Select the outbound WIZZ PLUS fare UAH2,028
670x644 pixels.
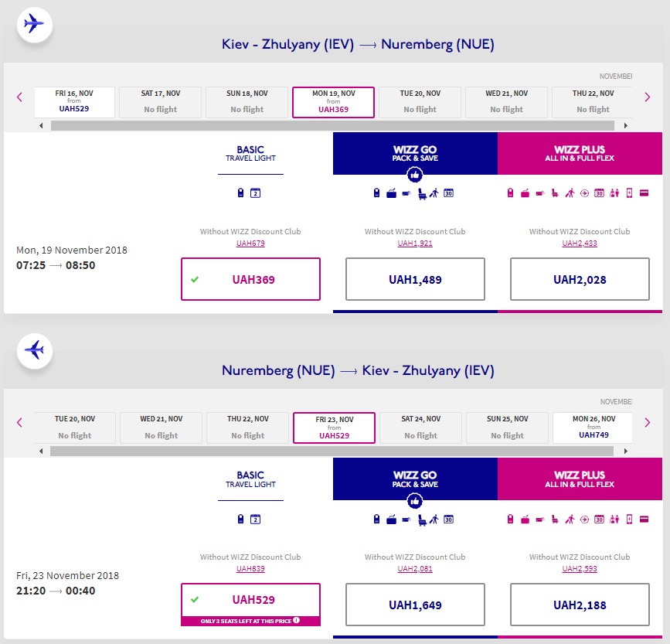580,279
